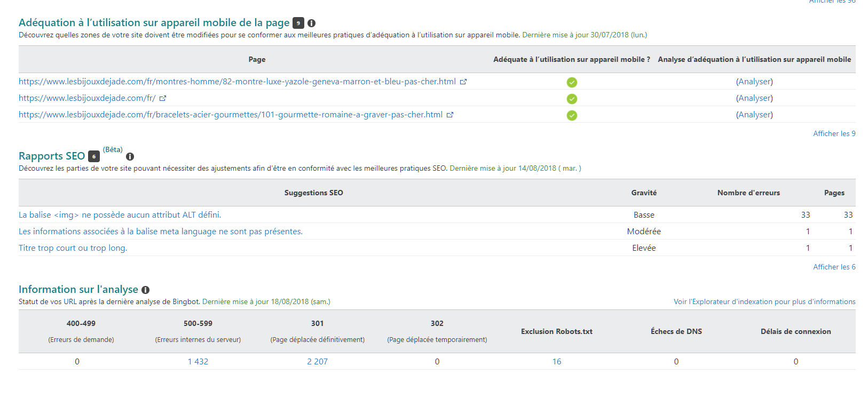Screen dimensions: 868x398
Task: Click the 16 Robots.txt exclusion count
Action: [557, 362]
